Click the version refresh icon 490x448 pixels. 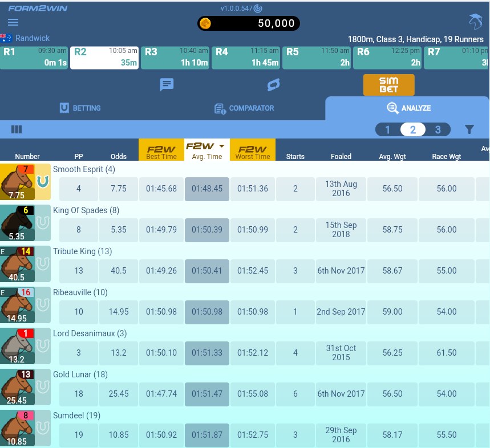click(x=258, y=9)
